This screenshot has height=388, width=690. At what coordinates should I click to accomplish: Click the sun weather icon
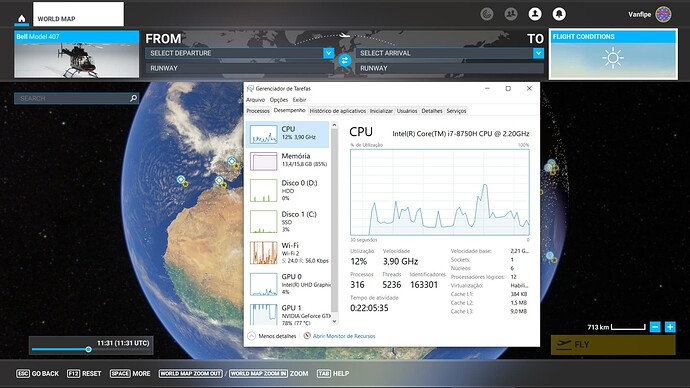pyautogui.click(x=613, y=58)
